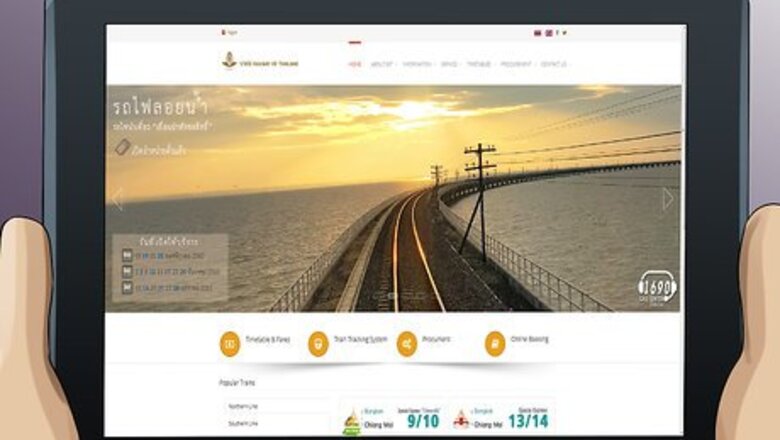The width and height of the screenshot is (780, 440).
Task: Open the Online Booking icon
Action: [494, 343]
